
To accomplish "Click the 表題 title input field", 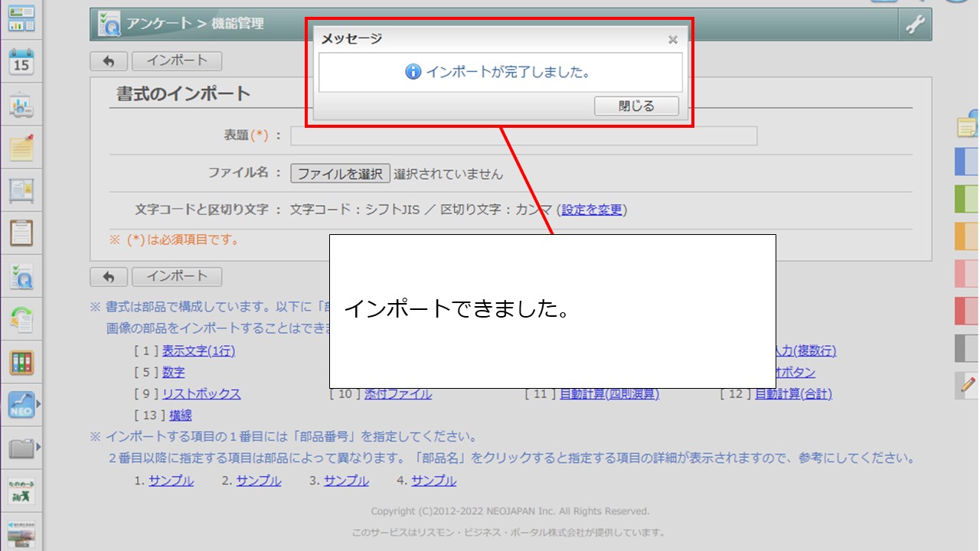I will pos(524,136).
